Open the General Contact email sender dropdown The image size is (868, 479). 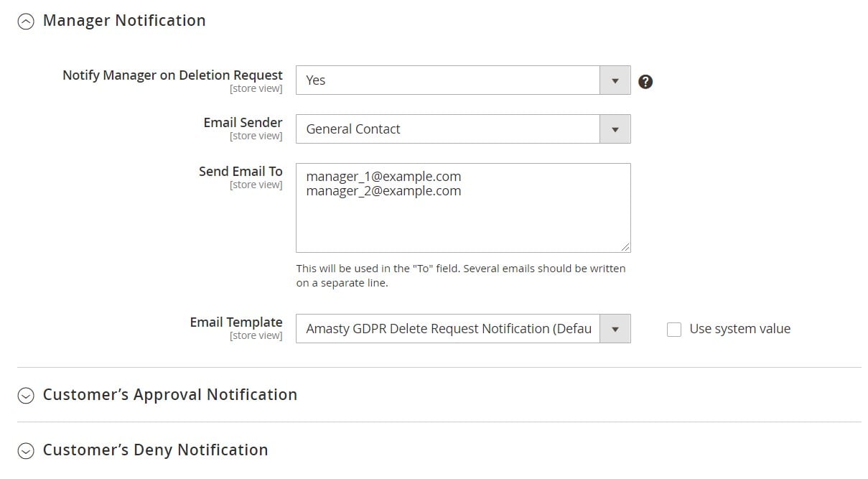[463, 129]
